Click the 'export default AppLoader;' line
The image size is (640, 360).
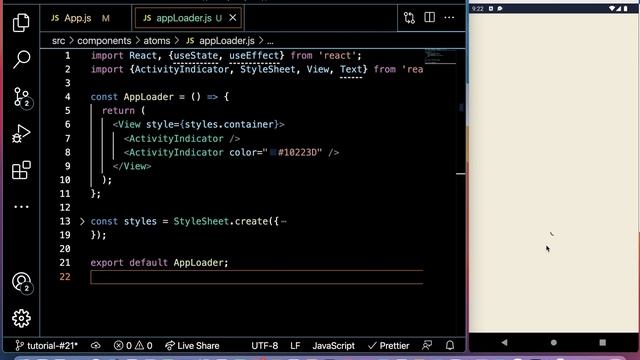159,263
